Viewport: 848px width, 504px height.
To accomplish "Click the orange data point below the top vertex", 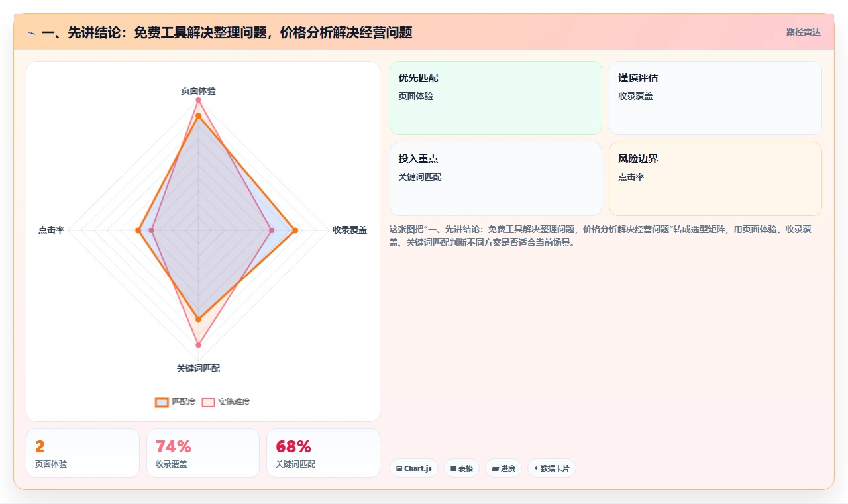I will point(198,116).
